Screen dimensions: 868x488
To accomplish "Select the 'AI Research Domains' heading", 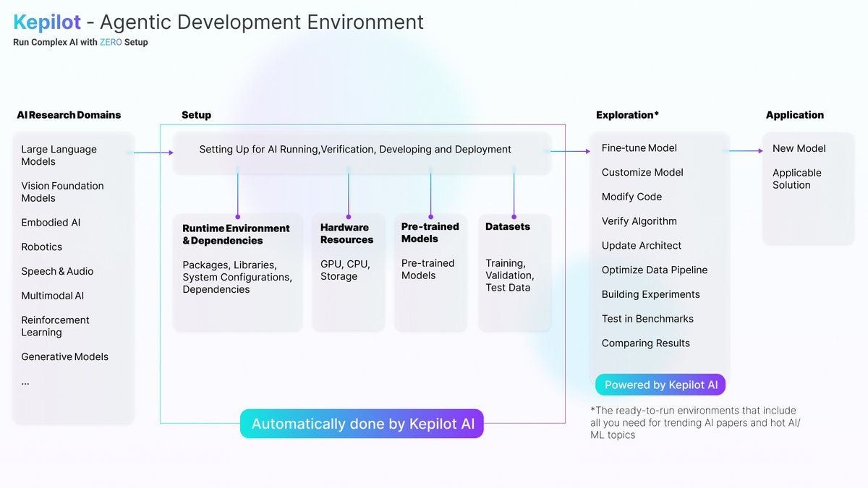I will [69, 115].
